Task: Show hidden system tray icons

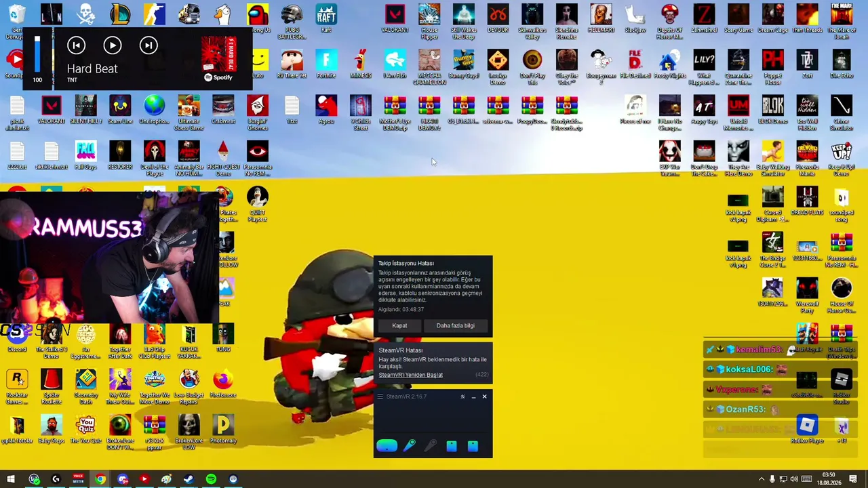Action: click(x=761, y=479)
